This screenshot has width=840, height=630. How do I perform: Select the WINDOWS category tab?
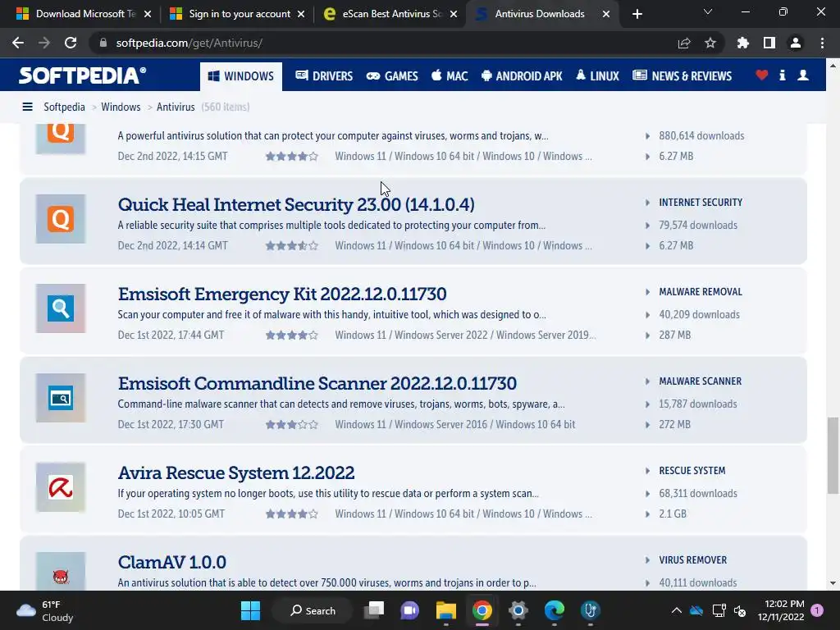tap(241, 76)
